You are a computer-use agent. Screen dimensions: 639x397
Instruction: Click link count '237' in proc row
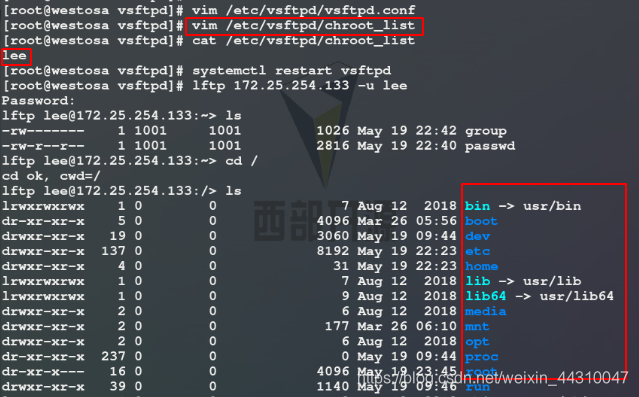tap(113, 357)
